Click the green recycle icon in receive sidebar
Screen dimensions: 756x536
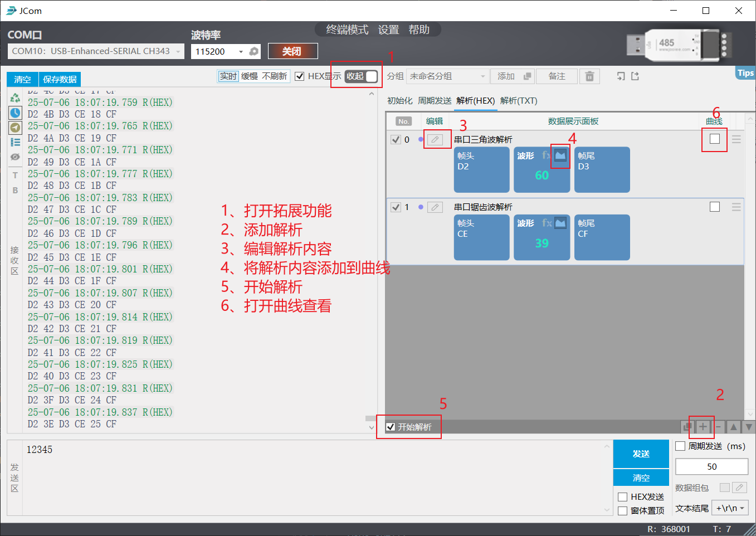(15, 98)
